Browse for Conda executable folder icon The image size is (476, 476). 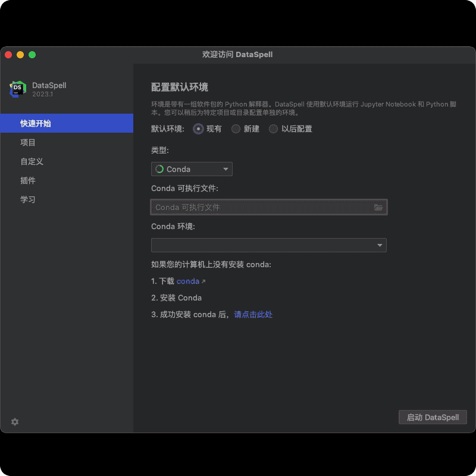378,207
